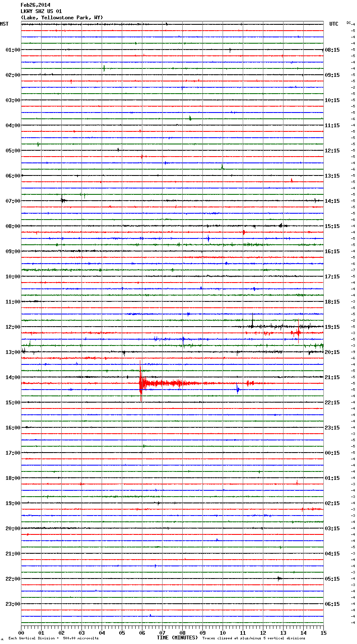Click the 18:15 UTC time label
Viewport: 357px width, 644px height.
332,302
